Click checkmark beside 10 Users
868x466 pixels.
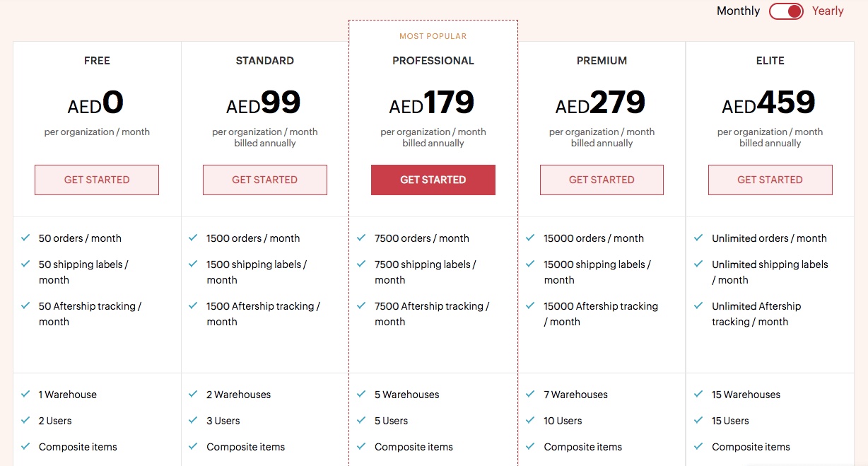click(x=530, y=421)
